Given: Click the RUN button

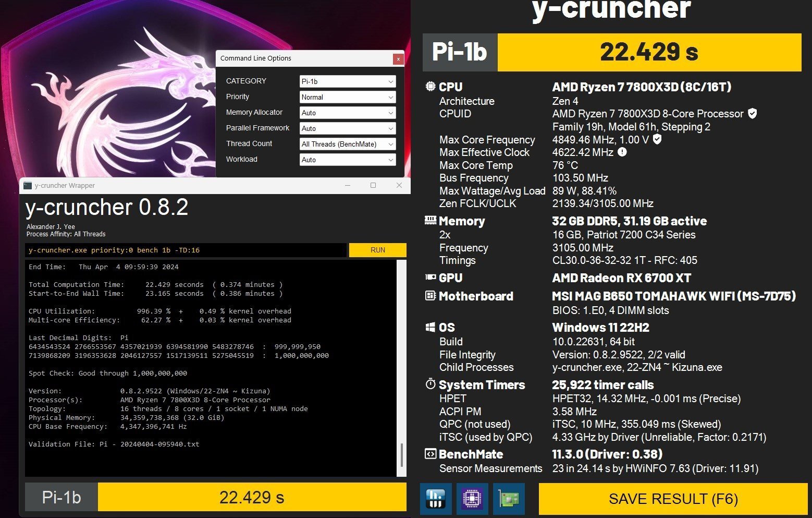Looking at the screenshot, I should coord(378,250).
